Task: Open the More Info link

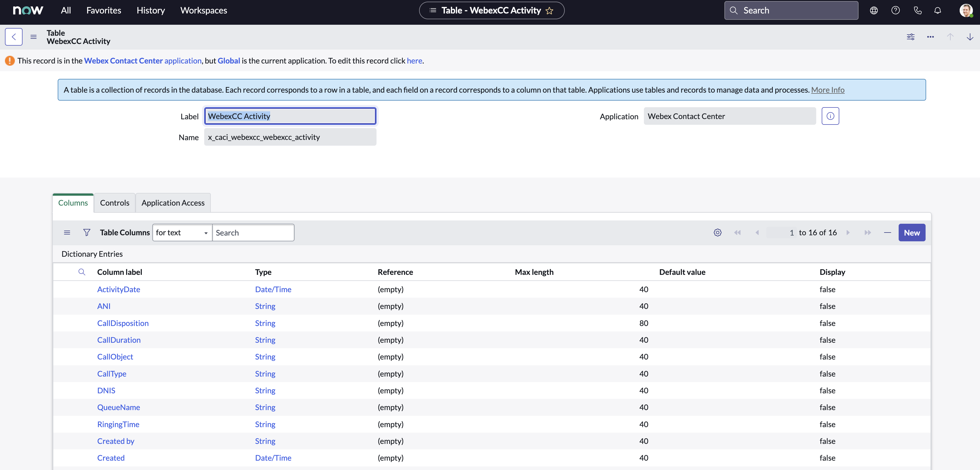Action: 827,90
